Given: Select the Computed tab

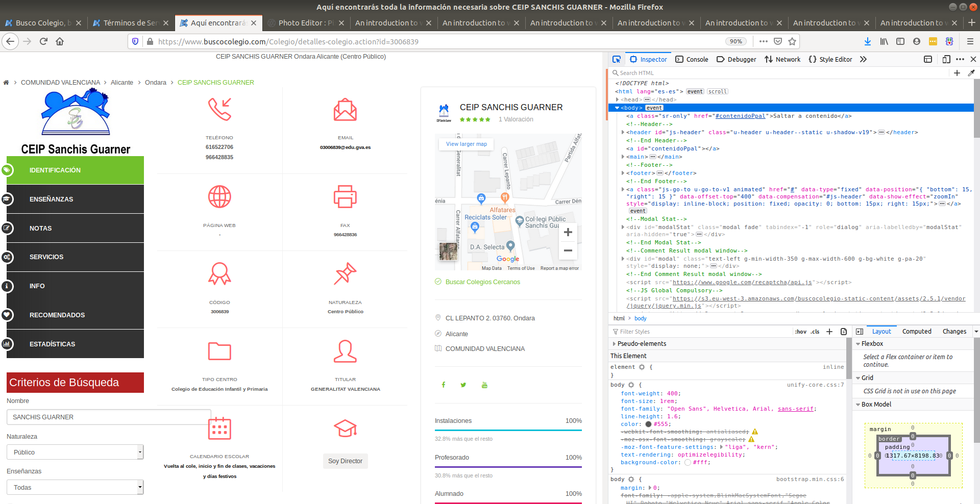Looking at the screenshot, I should point(916,332).
